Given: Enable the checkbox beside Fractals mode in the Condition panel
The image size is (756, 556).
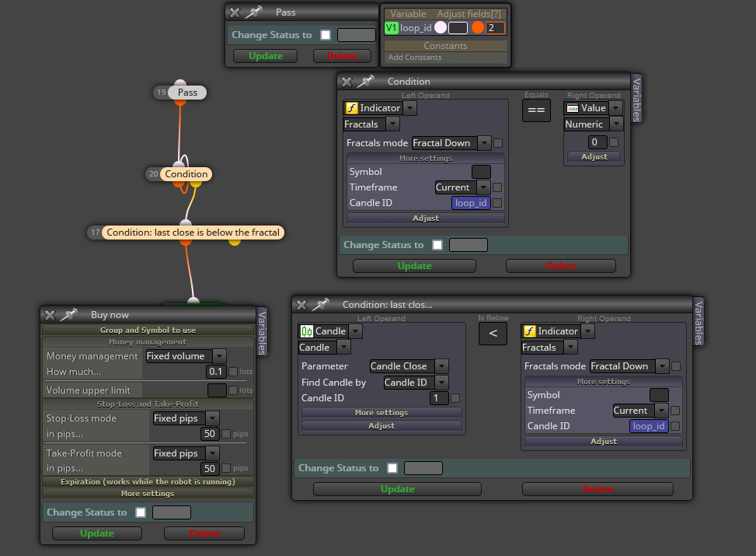Looking at the screenshot, I should 498,143.
